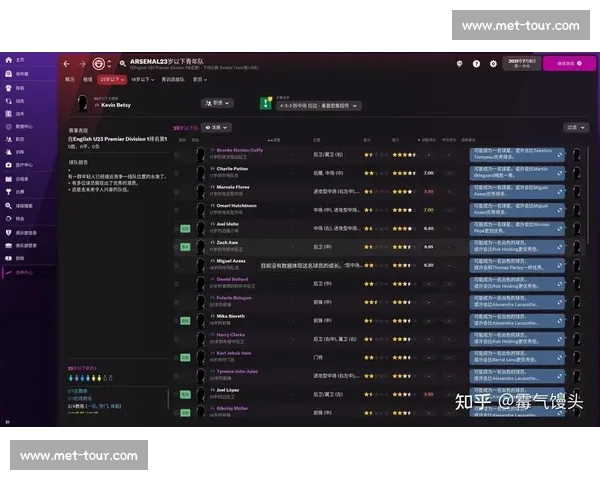Open the filter dropdown at top right of the list
The image size is (600, 480).
point(576,127)
